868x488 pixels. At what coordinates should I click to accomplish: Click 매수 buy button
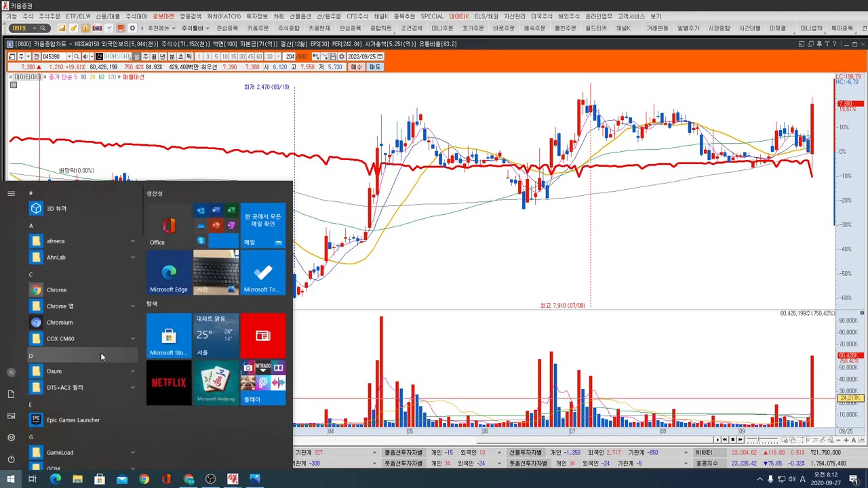coord(357,67)
